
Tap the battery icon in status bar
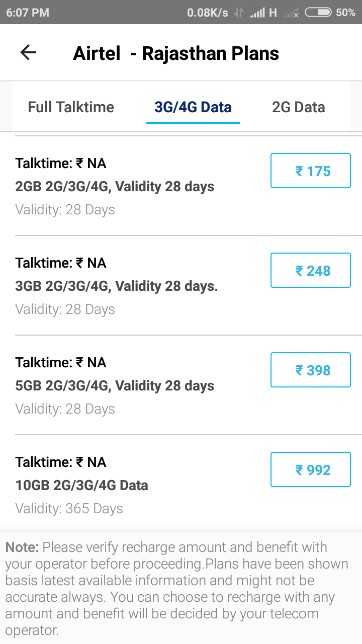tap(318, 13)
